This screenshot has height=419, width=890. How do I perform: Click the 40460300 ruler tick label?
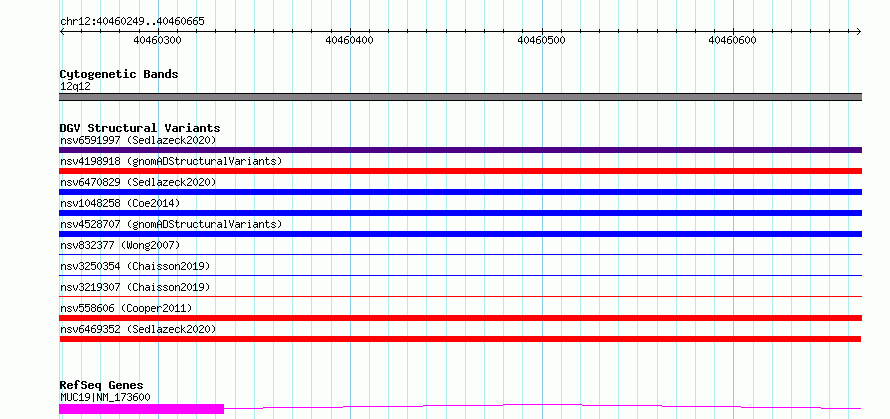(x=158, y=40)
